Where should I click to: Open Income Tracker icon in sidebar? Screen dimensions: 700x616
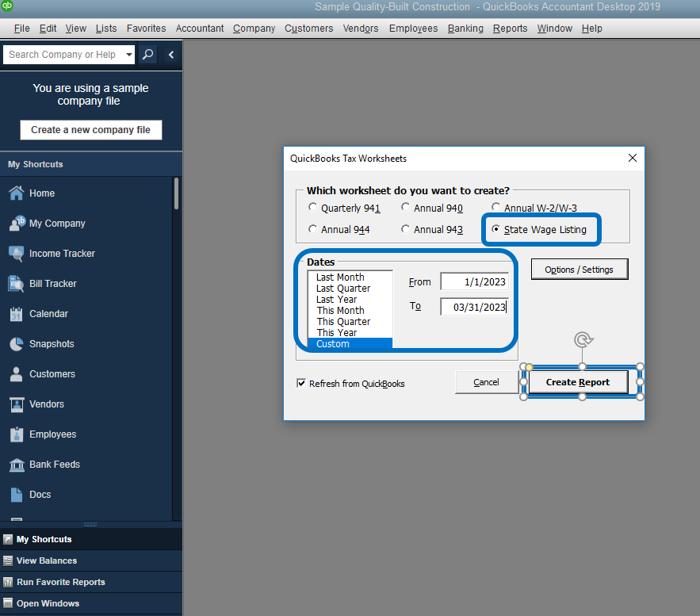coord(17,254)
